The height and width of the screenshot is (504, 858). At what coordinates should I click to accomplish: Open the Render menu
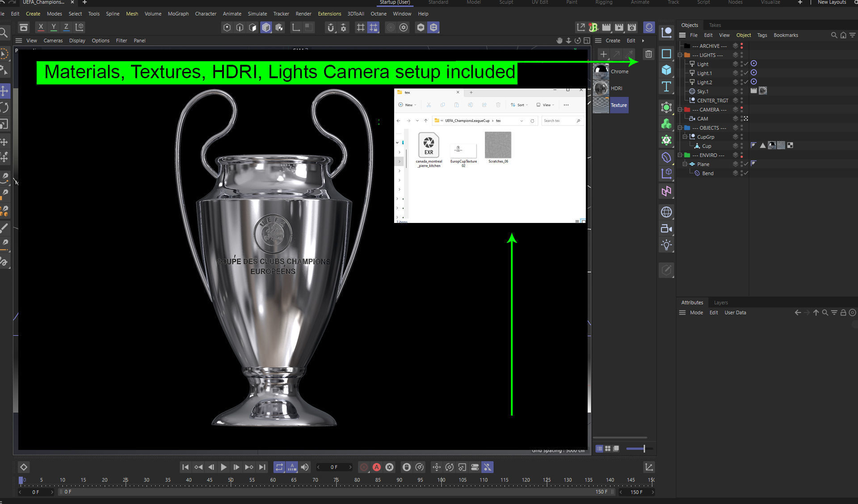point(303,14)
